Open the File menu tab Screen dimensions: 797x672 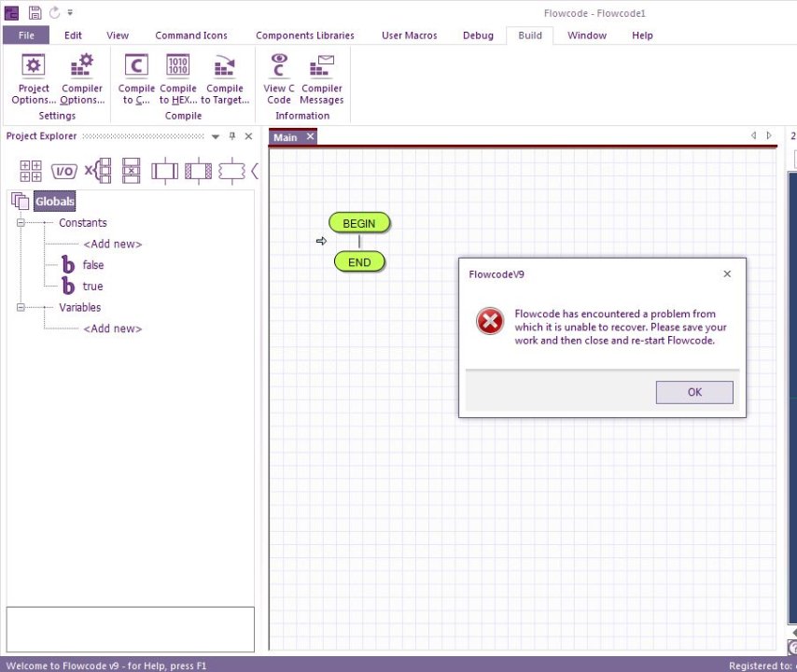click(x=26, y=35)
